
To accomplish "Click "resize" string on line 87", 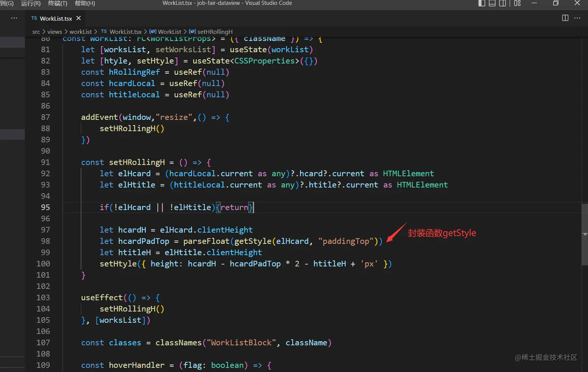I will click(174, 117).
